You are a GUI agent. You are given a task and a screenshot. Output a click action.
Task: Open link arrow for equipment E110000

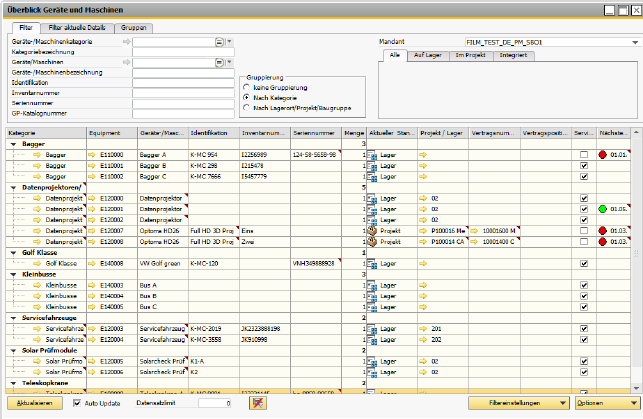click(x=91, y=155)
